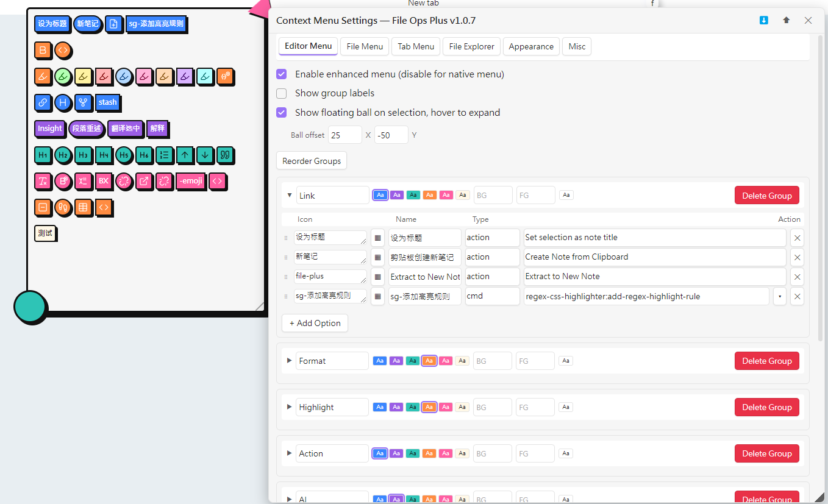Select the cyan highlighter icon

pyautogui.click(x=205, y=76)
